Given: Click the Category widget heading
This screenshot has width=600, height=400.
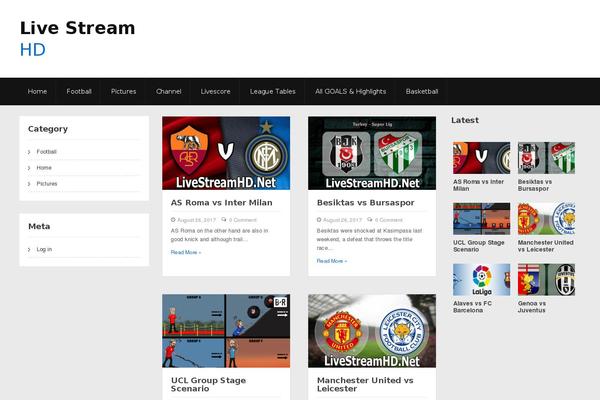Looking at the screenshot, I should 48,129.
